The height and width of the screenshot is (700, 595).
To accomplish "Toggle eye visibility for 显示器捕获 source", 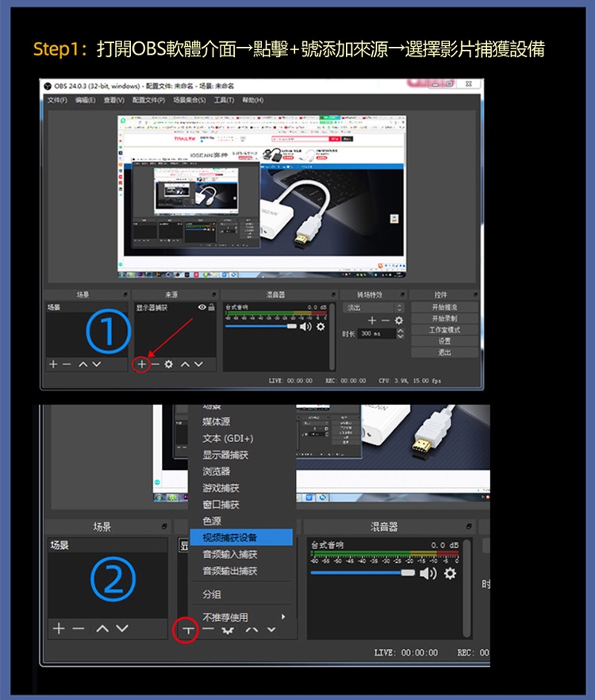I will 202,307.
